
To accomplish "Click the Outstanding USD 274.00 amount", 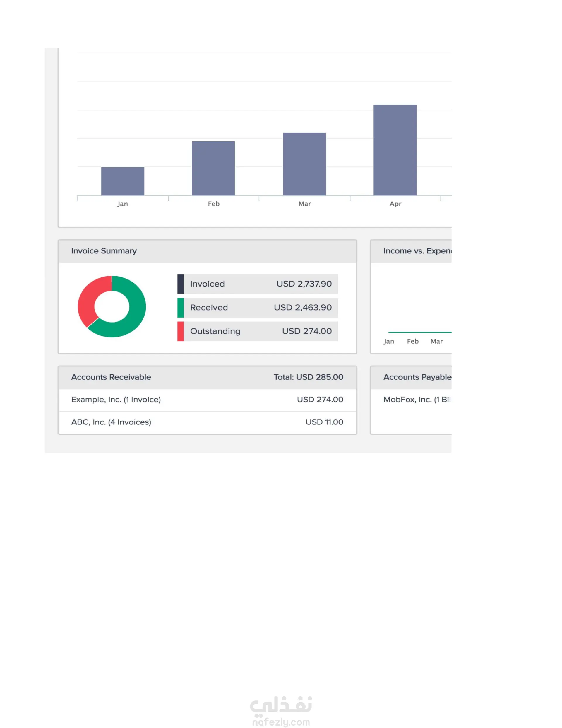I will coord(307,331).
